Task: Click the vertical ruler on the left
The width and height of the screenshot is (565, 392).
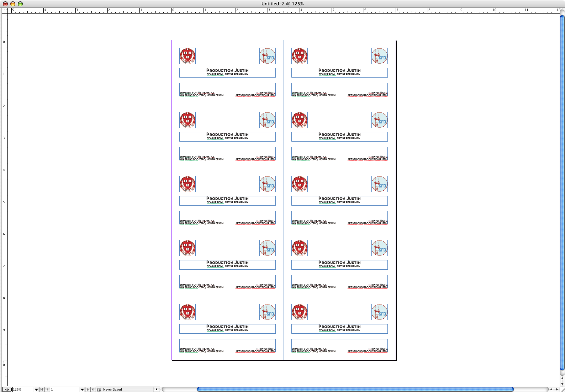Action: click(5, 200)
